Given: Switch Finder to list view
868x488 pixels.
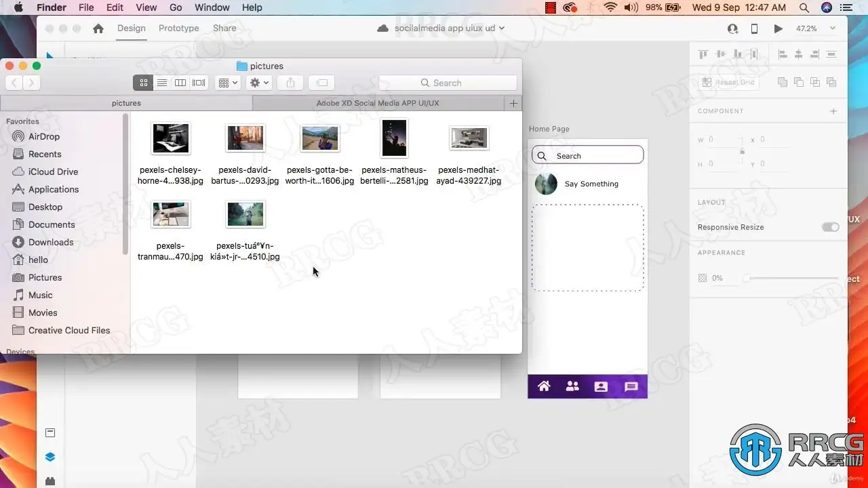Looking at the screenshot, I should (162, 83).
